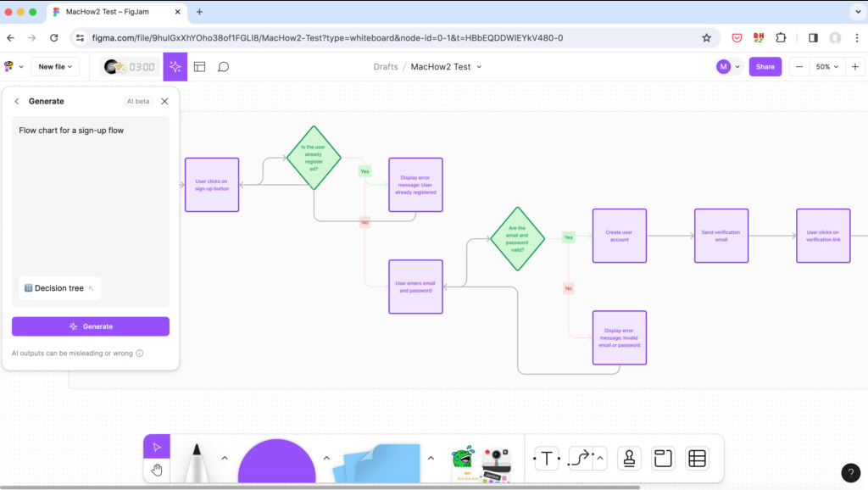Select the Text tool
The width and height of the screenshot is (868, 490).
tap(547, 459)
